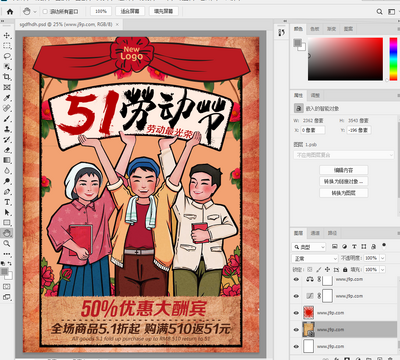Click the X position input field

click(313, 130)
